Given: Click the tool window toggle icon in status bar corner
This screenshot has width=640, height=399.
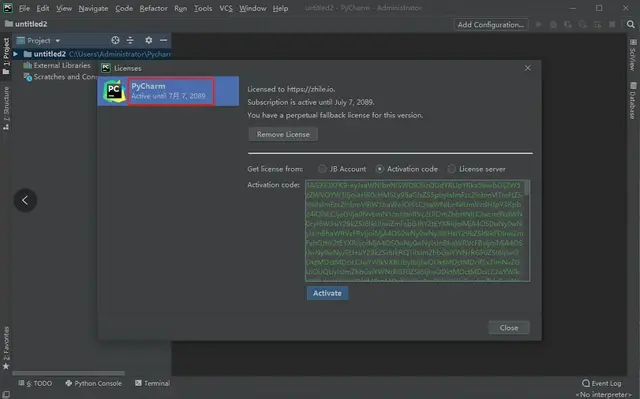Looking at the screenshot, I should tap(6, 394).
